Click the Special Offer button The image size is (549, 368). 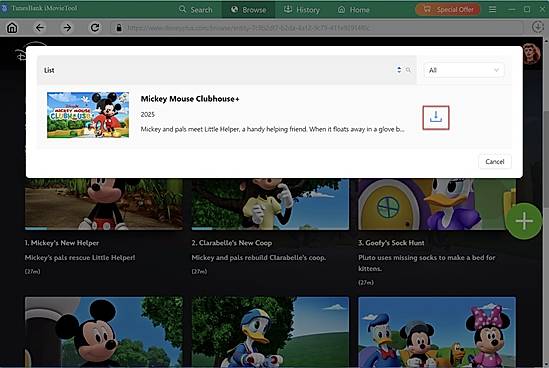tap(448, 9)
